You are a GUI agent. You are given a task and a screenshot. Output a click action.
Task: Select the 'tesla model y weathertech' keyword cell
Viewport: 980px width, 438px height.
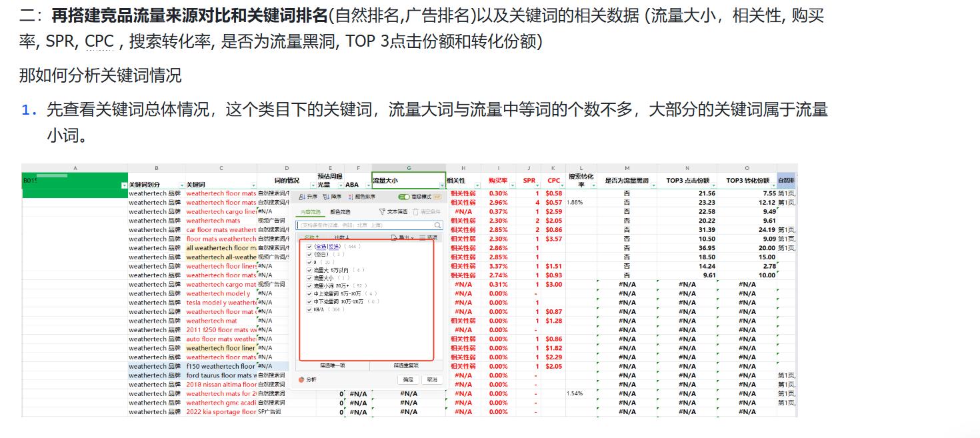(221, 303)
